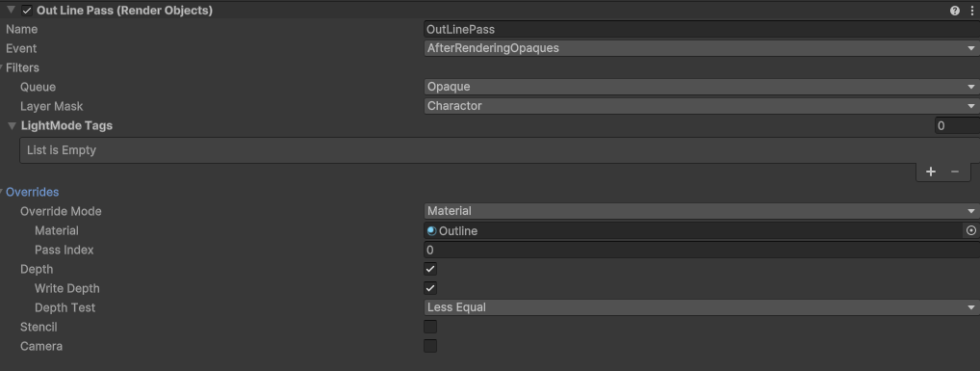Click the Camera label
This screenshot has width=980, height=371.
point(41,347)
